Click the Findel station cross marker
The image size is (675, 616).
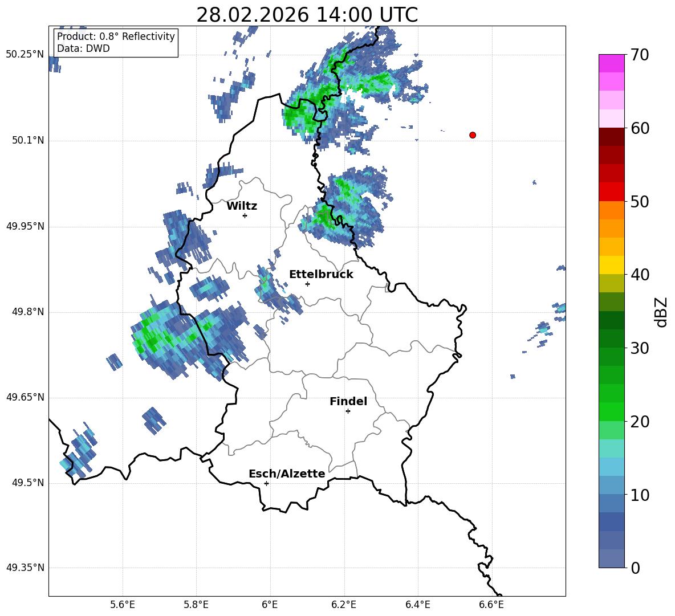pyautogui.click(x=348, y=411)
